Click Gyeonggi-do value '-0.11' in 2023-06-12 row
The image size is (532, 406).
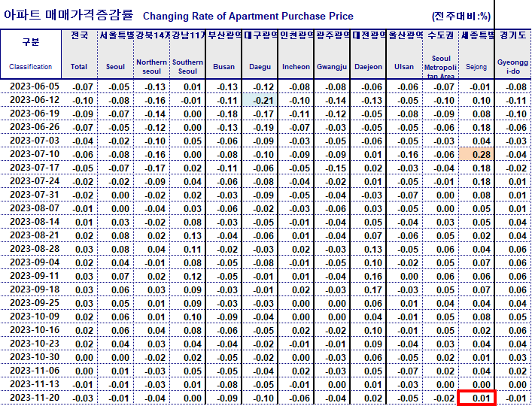tap(515, 101)
